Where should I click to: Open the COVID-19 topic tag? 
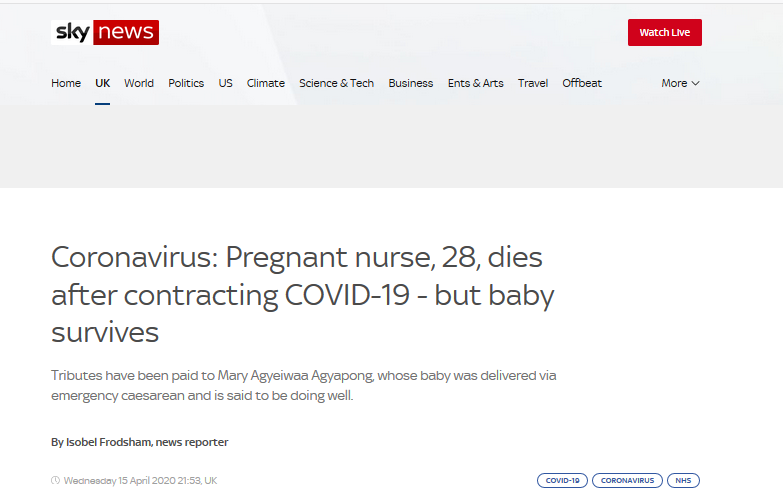(x=562, y=481)
